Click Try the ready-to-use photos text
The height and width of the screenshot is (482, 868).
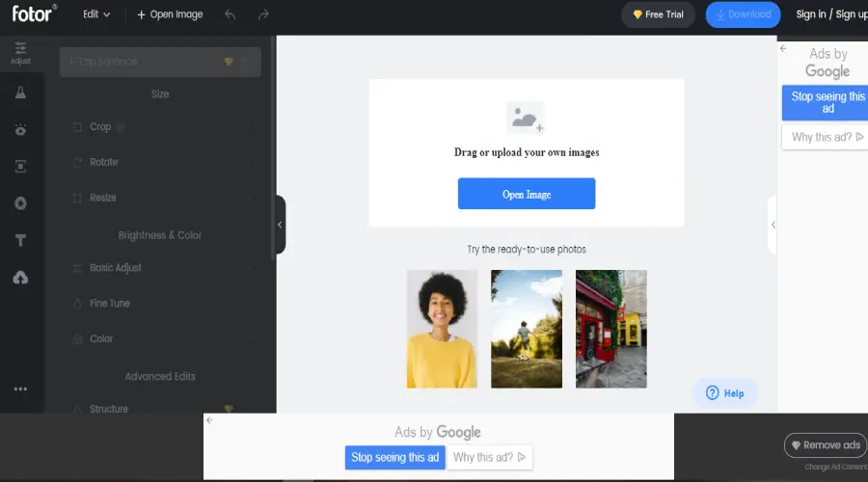tap(527, 250)
